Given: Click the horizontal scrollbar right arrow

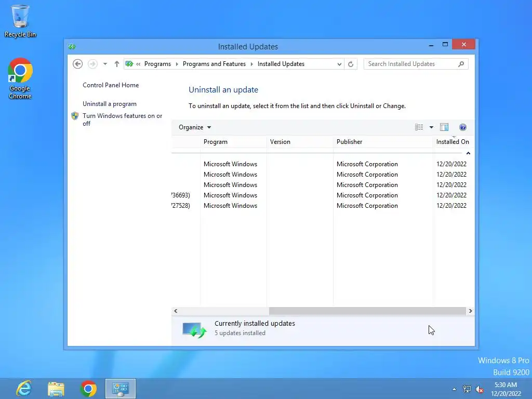Looking at the screenshot, I should click(470, 311).
